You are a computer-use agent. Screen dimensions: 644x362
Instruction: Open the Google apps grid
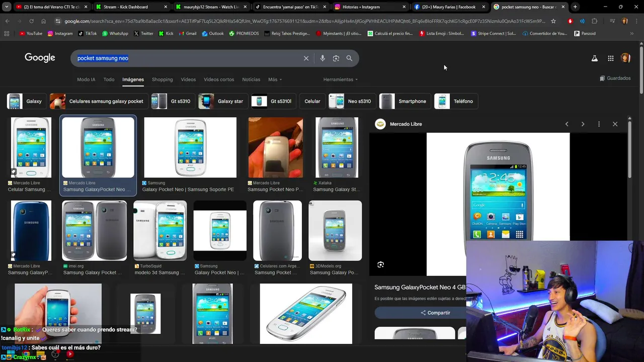point(610,58)
